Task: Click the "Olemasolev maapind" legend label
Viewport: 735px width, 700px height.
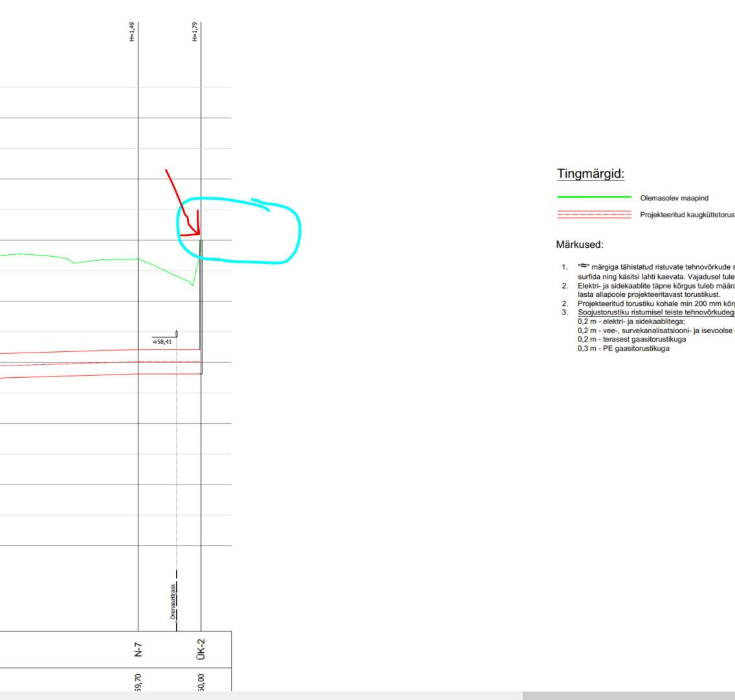Action: point(674,198)
